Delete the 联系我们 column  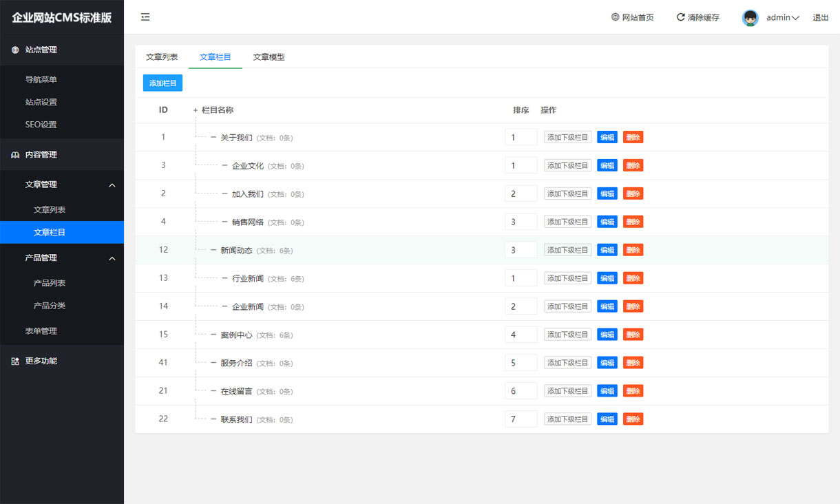633,419
